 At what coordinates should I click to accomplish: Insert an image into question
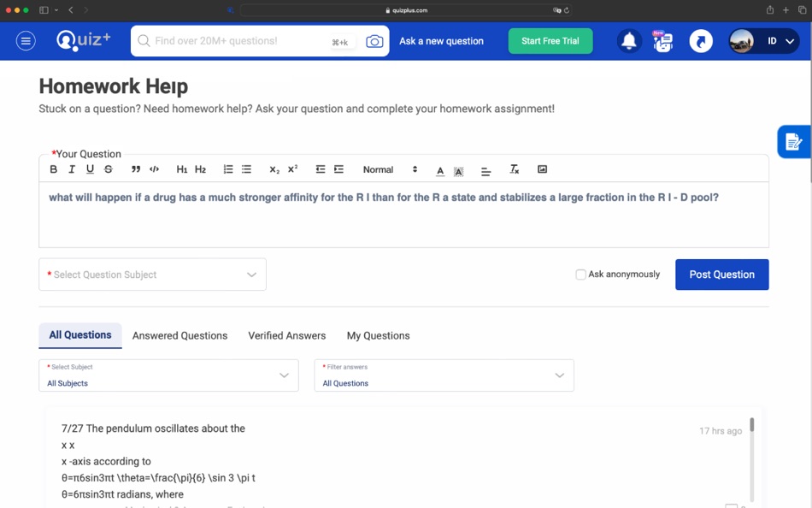(x=542, y=169)
